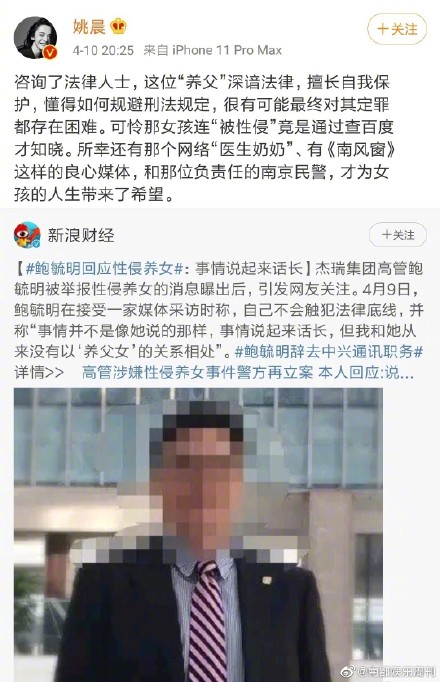The image size is (440, 682).
Task: Tap the blue verified badge on 新浪财经 avatar
Action: [x=37, y=244]
